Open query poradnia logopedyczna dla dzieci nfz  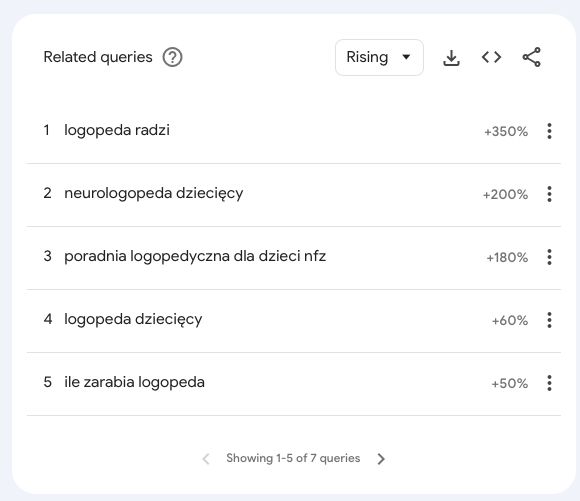coord(195,256)
